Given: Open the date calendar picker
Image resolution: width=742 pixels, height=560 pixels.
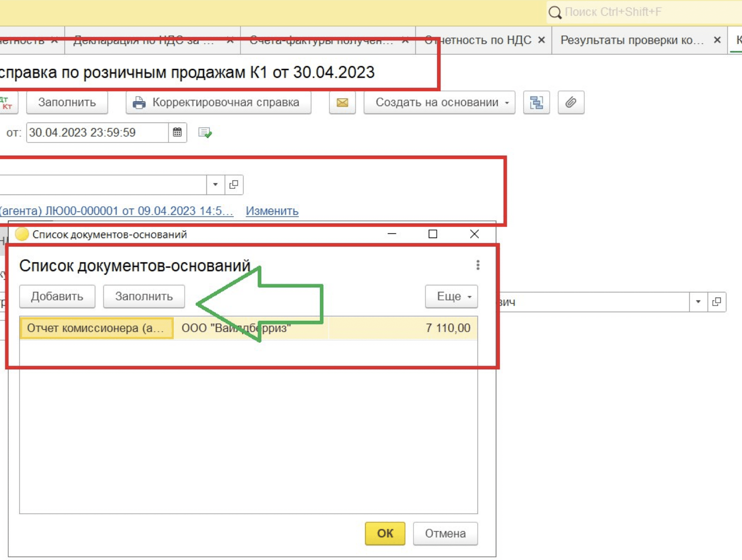Looking at the screenshot, I should click(178, 133).
